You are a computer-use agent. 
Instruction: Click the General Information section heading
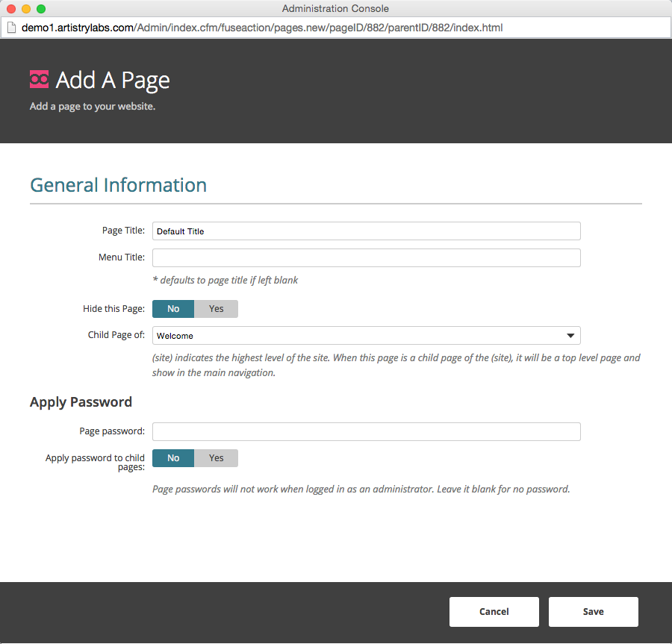[118, 185]
